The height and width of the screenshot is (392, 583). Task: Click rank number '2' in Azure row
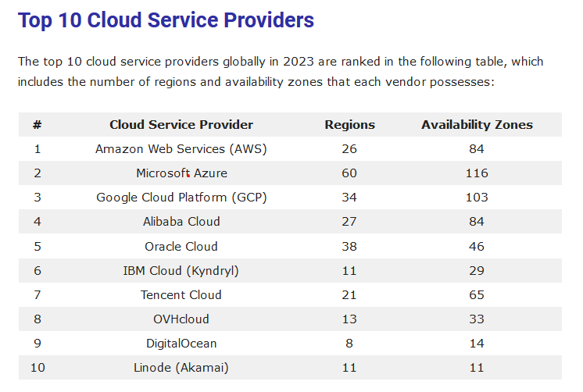pos(38,173)
